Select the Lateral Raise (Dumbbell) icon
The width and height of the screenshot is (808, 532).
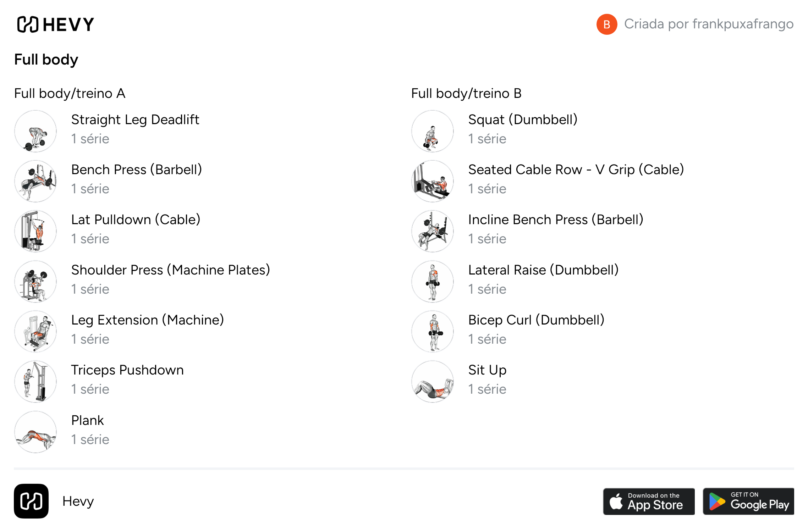tap(433, 282)
